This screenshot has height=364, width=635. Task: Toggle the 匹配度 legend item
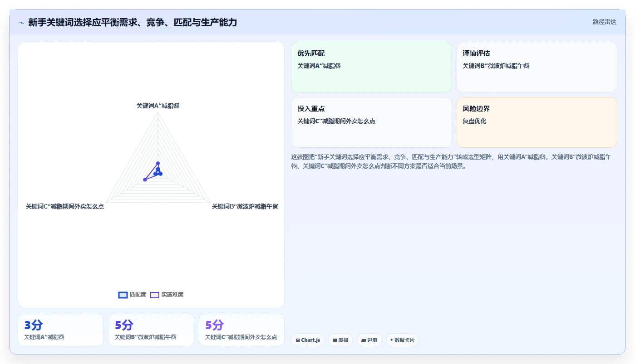point(132,295)
